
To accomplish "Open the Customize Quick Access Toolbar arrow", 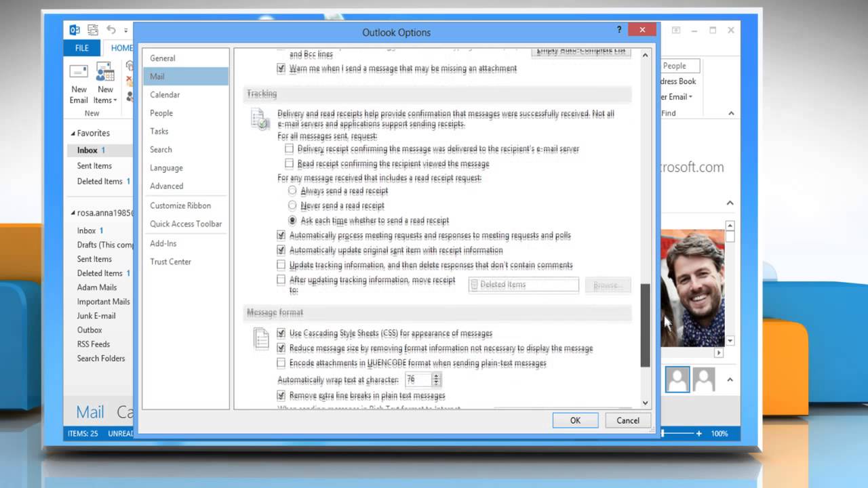I will tap(127, 30).
